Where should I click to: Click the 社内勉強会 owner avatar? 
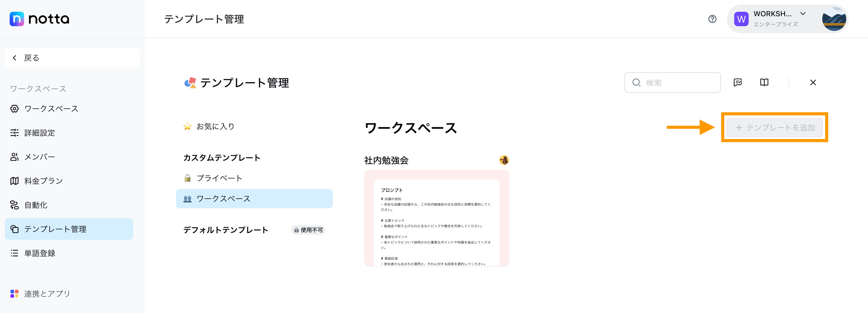tap(504, 160)
